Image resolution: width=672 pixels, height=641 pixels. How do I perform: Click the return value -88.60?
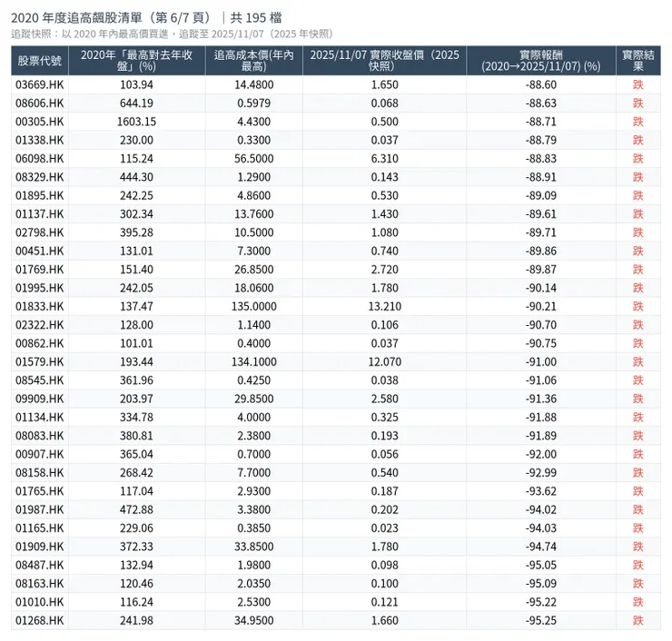tap(541, 84)
